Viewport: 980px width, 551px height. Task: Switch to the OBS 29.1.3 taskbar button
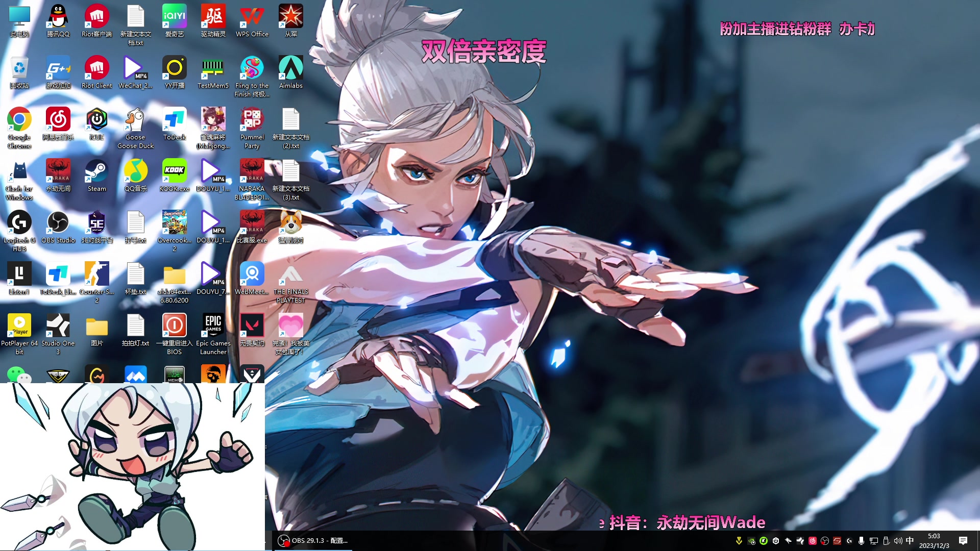(x=313, y=540)
